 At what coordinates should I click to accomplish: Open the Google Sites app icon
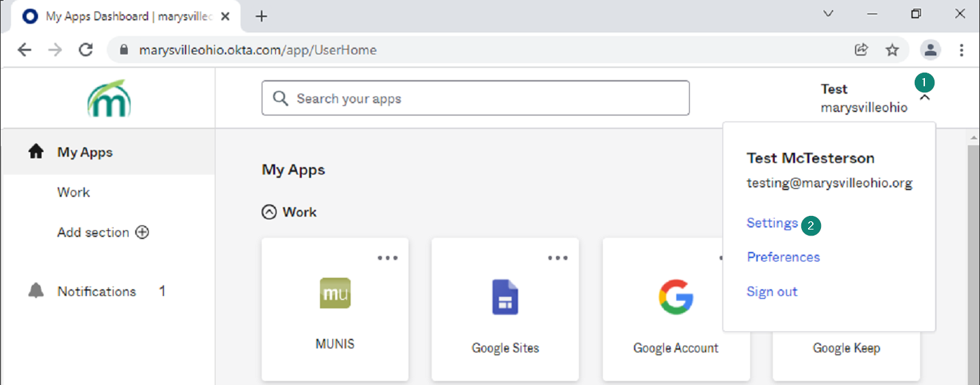[x=505, y=297]
